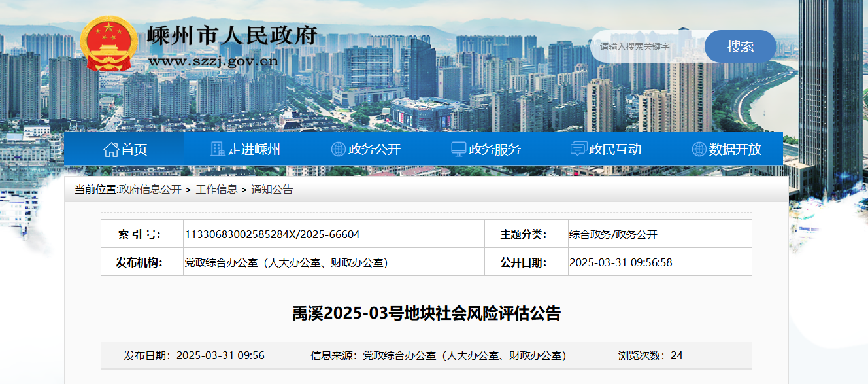
Task: Click the 发布日期 2025-03-31 09:56 text
Action: tap(194, 356)
